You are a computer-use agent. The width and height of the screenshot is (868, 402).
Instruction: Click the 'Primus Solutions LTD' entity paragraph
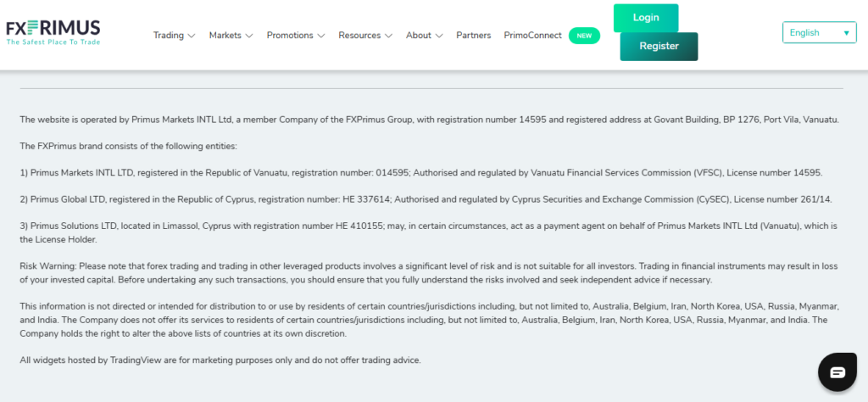coord(428,233)
